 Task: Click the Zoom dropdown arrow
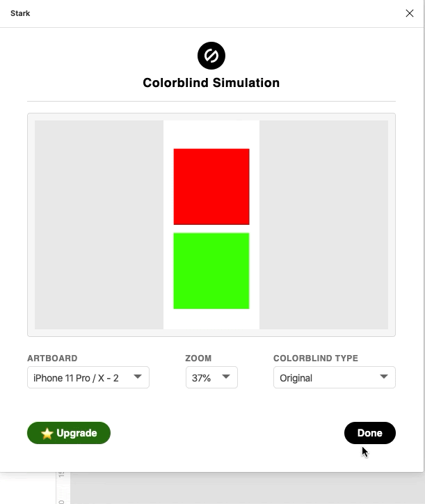[226, 377]
